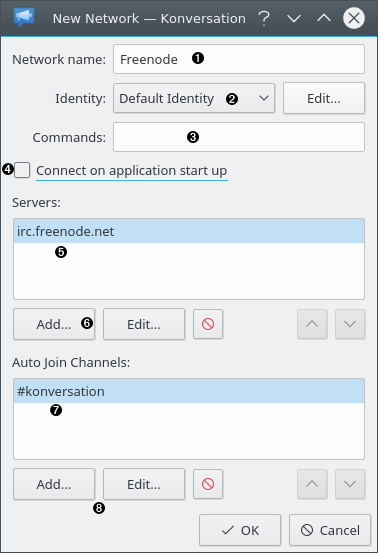This screenshot has height=553, width=378.
Task: Click the Network name field containing Freenode
Action: [x=239, y=59]
